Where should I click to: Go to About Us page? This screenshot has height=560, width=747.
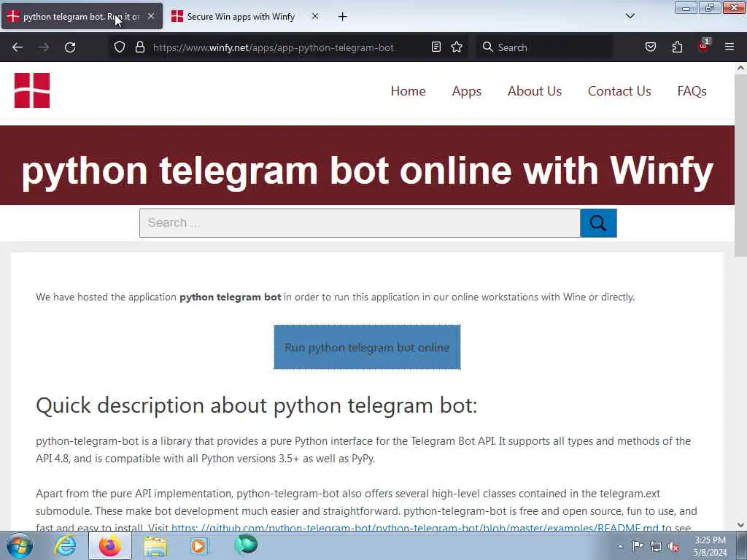coord(535,91)
